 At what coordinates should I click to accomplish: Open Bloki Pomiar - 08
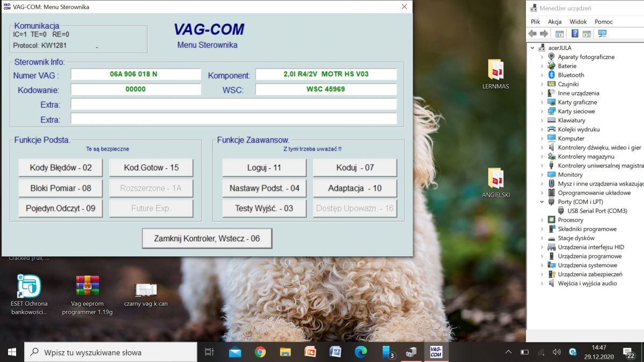pyautogui.click(x=61, y=188)
